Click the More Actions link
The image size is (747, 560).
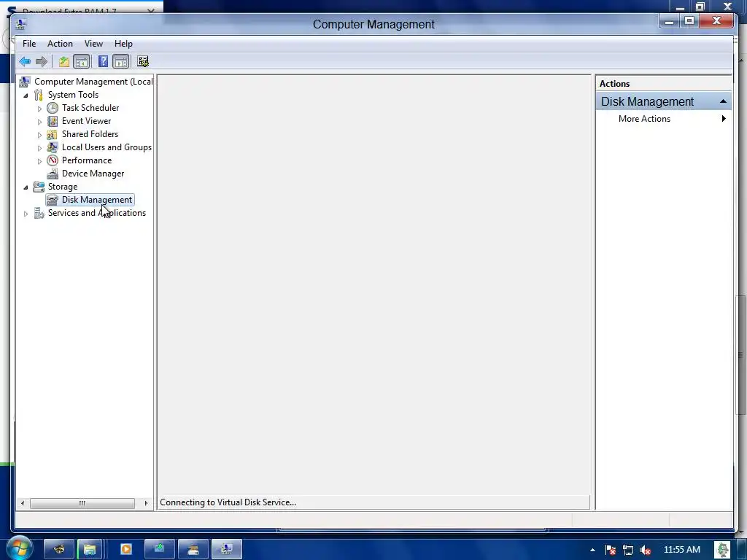(644, 119)
